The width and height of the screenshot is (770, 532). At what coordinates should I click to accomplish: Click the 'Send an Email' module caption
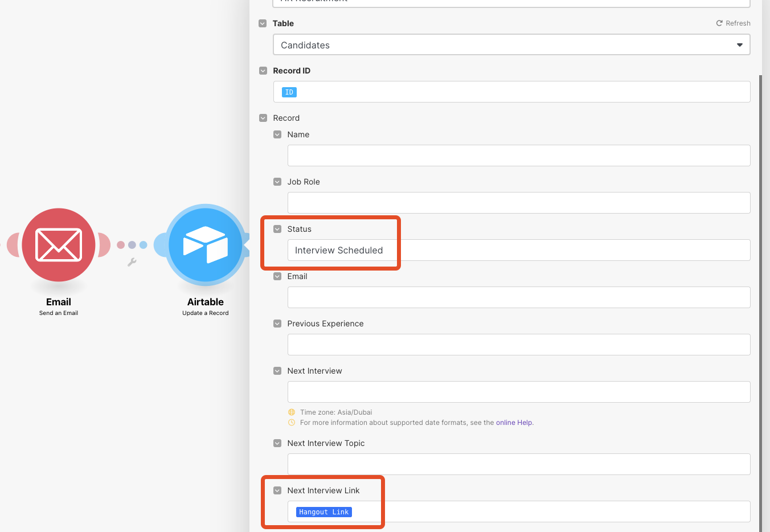[x=59, y=313]
